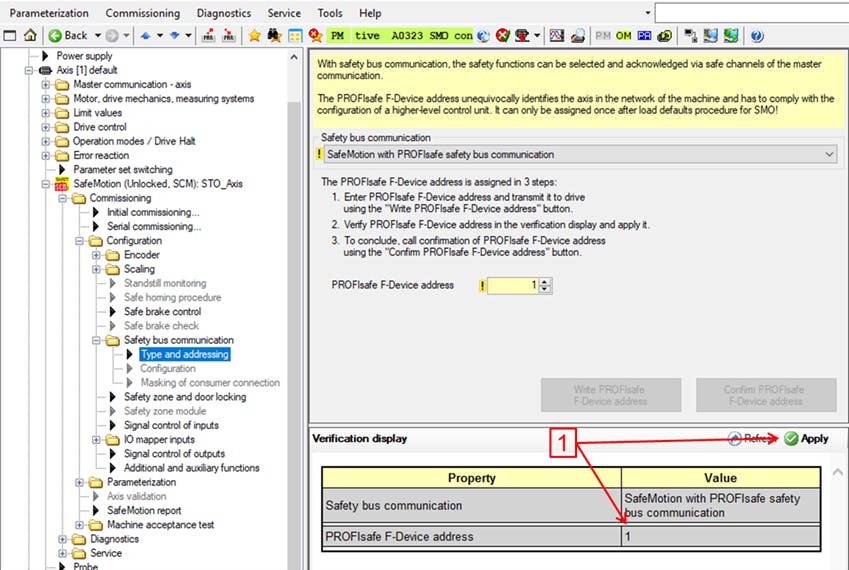Expand the Machine acceptance test folder

(x=80, y=525)
